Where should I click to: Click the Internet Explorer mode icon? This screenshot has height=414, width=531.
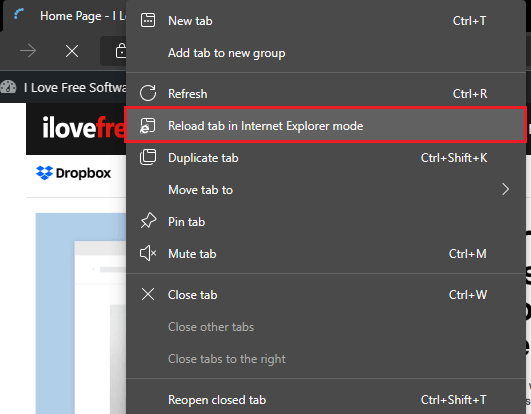[148, 126]
